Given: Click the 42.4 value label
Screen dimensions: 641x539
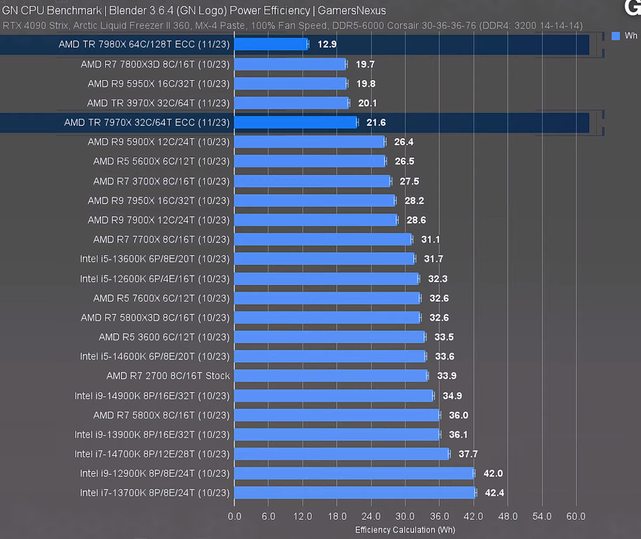Looking at the screenshot, I should pos(494,493).
